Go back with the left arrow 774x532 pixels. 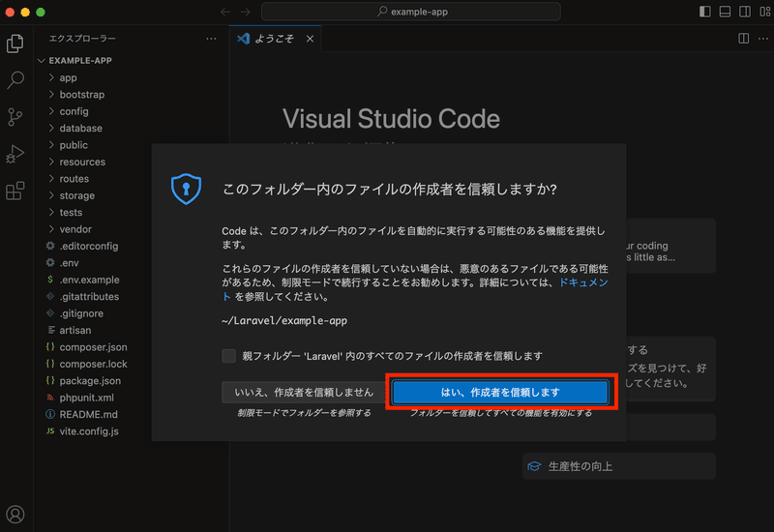click(x=225, y=12)
